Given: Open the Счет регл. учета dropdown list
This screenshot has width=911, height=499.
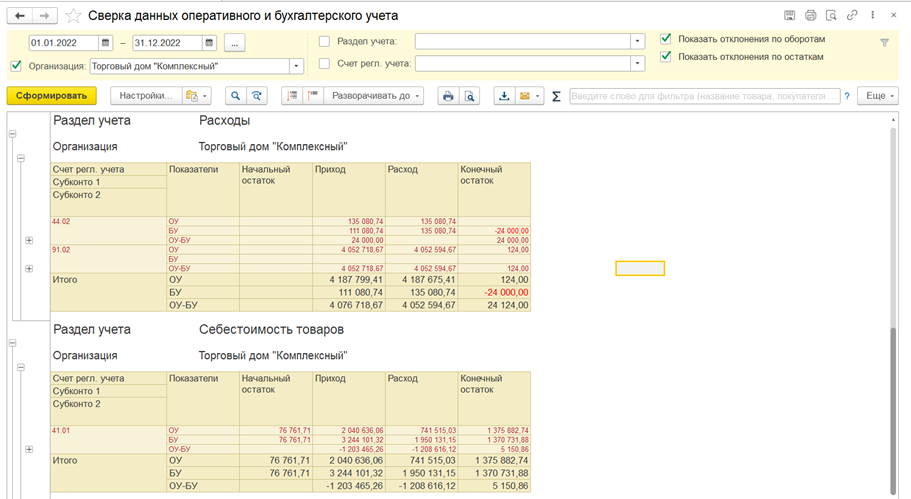Looking at the screenshot, I should click(x=637, y=63).
